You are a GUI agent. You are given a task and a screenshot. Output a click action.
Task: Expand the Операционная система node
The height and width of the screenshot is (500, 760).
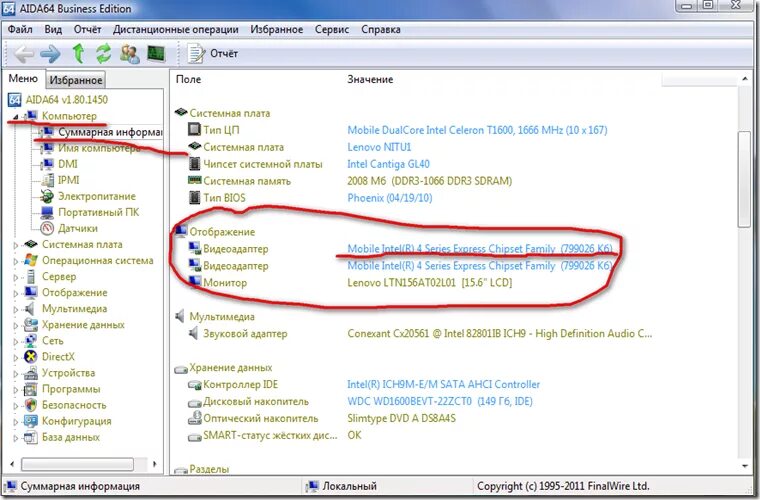tap(16, 261)
